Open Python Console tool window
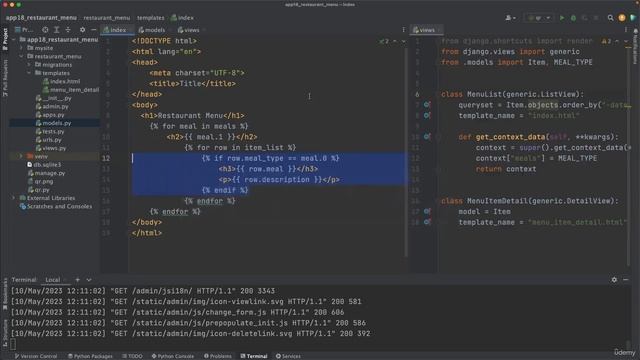The height and width of the screenshot is (360, 640). coord(173,356)
